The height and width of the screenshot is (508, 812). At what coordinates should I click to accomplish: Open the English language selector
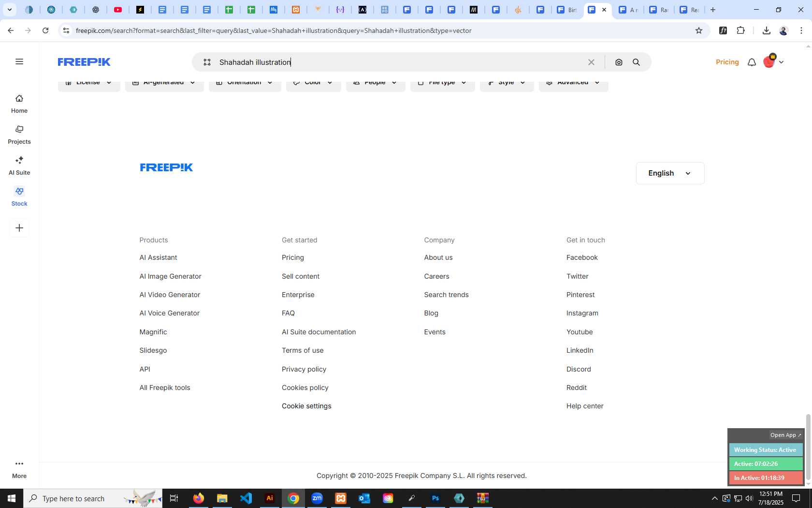tap(670, 173)
